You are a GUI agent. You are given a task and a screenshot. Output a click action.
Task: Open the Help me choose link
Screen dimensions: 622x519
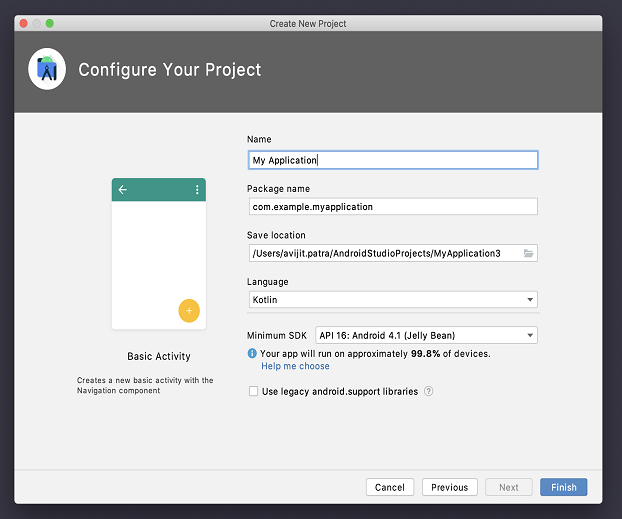(x=295, y=366)
